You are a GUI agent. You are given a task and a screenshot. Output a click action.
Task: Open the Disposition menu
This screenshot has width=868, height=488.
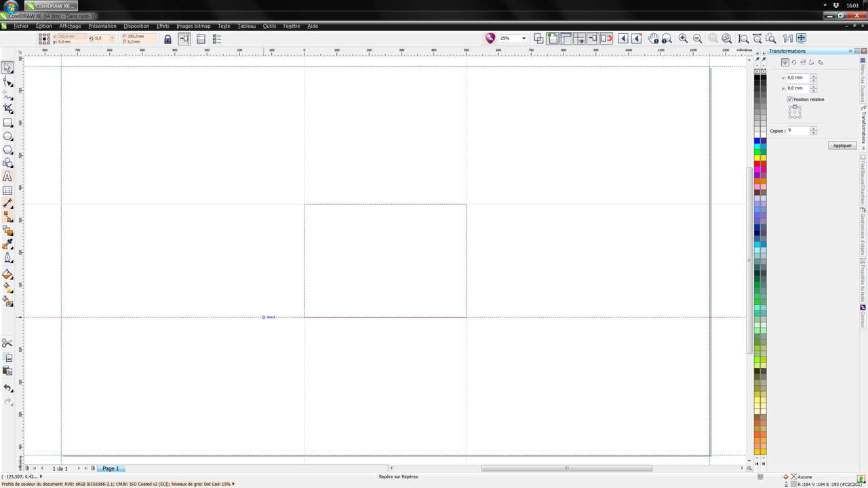coord(136,26)
